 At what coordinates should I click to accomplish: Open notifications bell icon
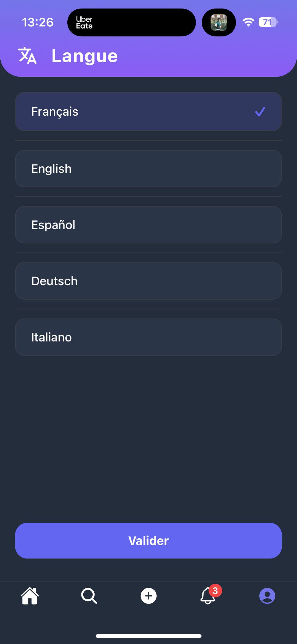(x=208, y=596)
